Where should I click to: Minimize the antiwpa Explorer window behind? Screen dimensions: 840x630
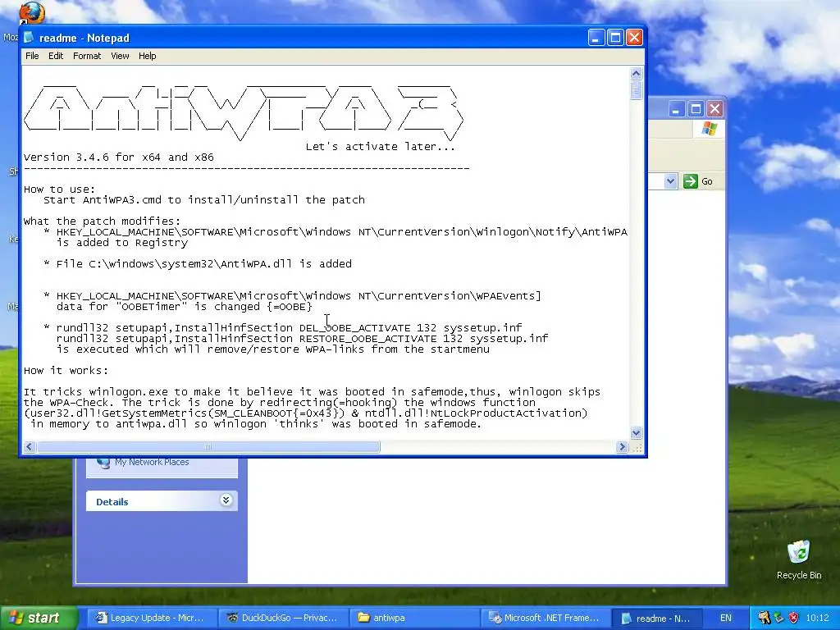click(x=676, y=109)
